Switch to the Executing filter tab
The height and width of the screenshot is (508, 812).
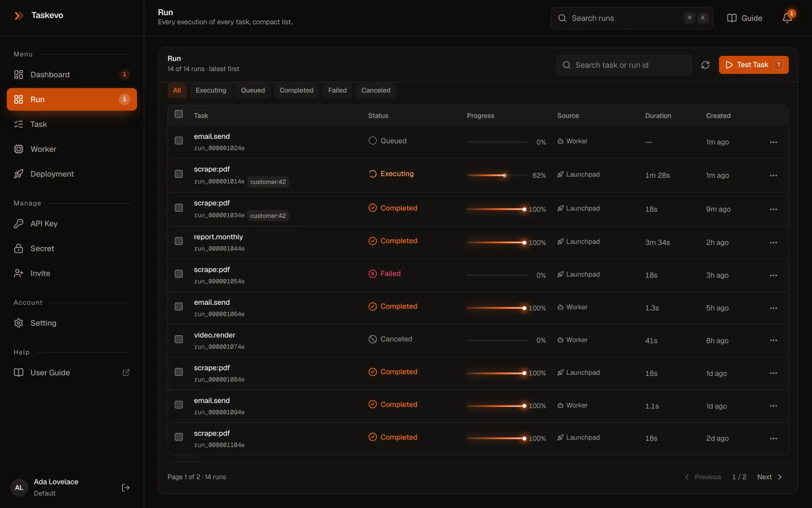pyautogui.click(x=211, y=90)
